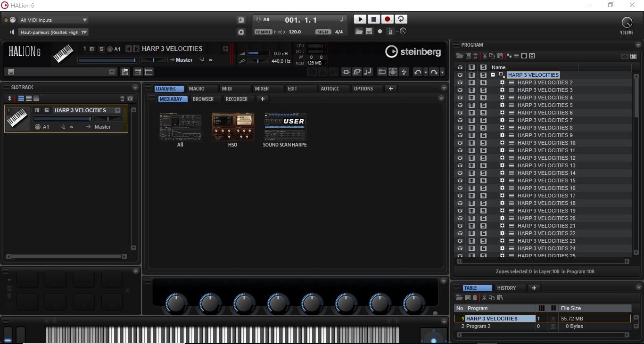
Task: Click the trash delete icon in Program toolbar
Action: pyautogui.click(x=475, y=56)
